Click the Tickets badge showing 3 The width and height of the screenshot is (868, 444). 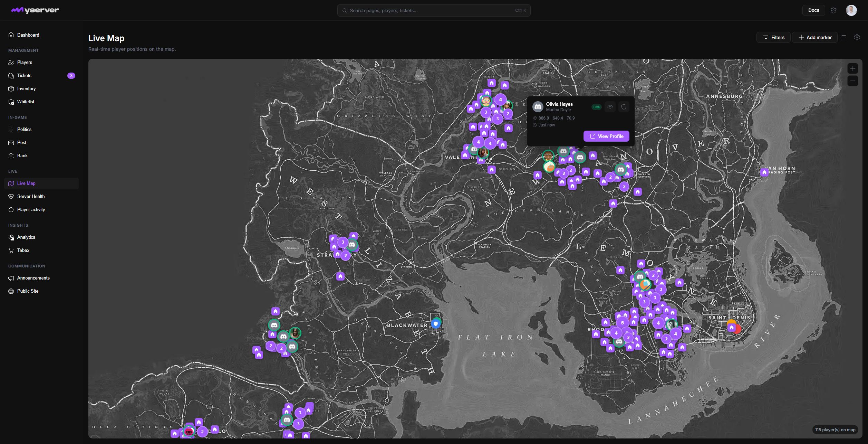(71, 76)
